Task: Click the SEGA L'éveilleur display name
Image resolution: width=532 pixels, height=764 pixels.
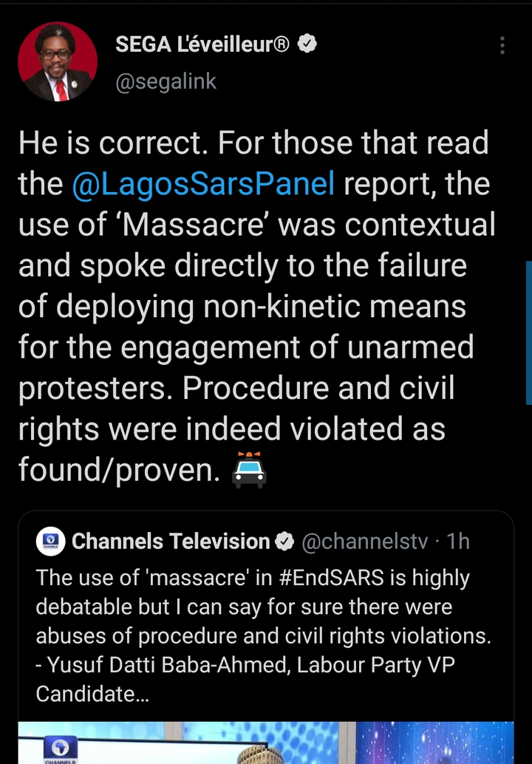Action: [203, 46]
